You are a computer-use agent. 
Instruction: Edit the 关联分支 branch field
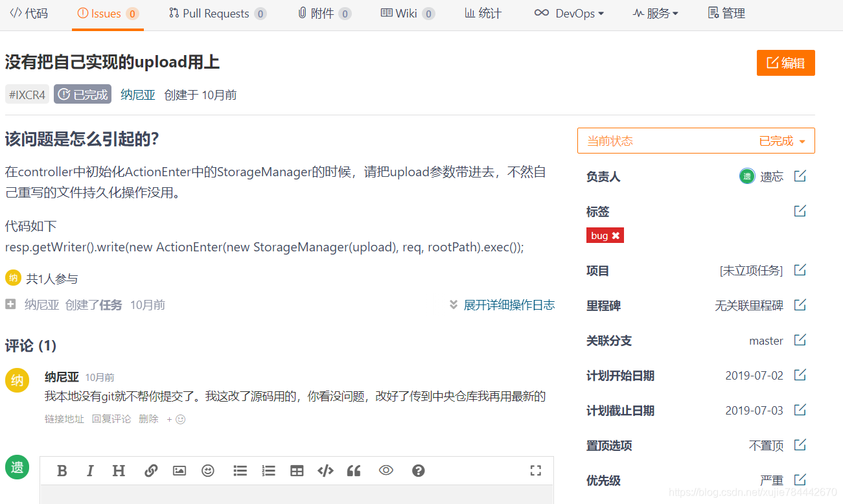[x=800, y=340]
